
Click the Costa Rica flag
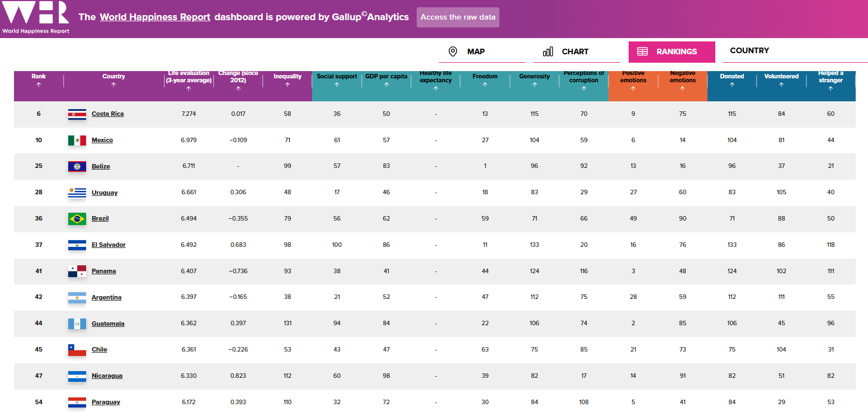pos(77,114)
